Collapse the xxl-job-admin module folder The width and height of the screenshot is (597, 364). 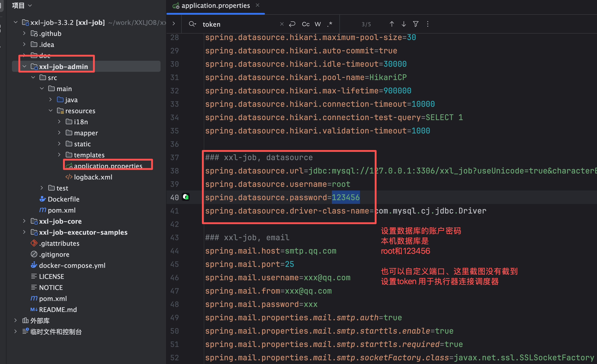[x=24, y=66]
